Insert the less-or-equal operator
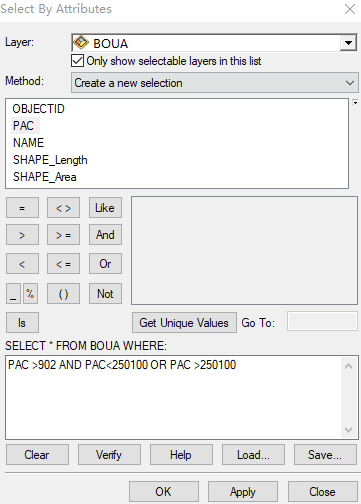 [x=63, y=264]
